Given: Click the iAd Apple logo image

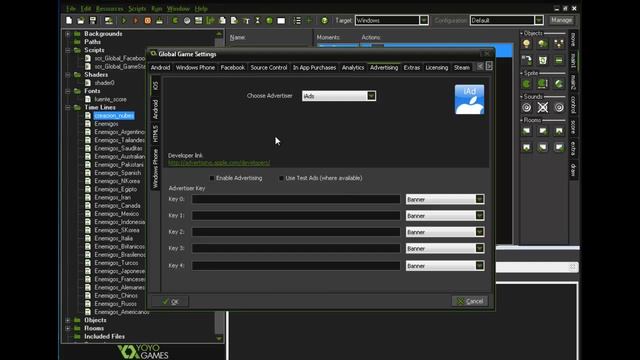Looking at the screenshot, I should point(469,100).
